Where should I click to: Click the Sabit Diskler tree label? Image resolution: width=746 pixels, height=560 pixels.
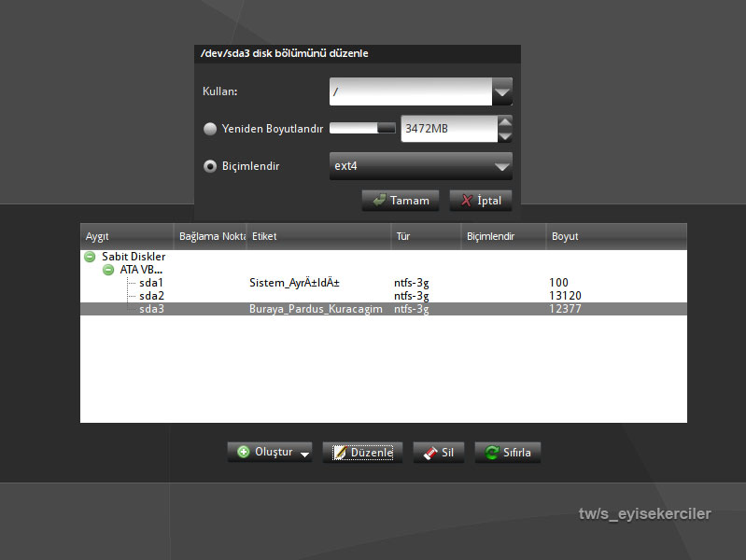[134, 257]
